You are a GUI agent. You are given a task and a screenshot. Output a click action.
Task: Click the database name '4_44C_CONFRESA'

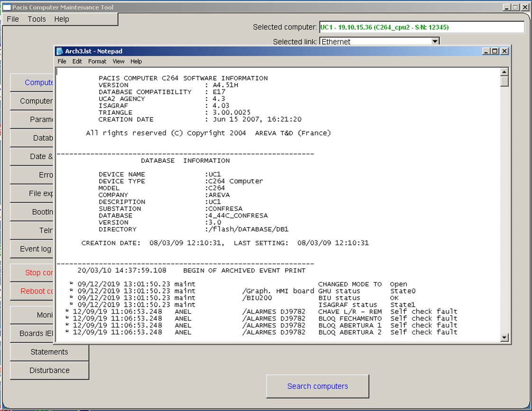point(238,215)
